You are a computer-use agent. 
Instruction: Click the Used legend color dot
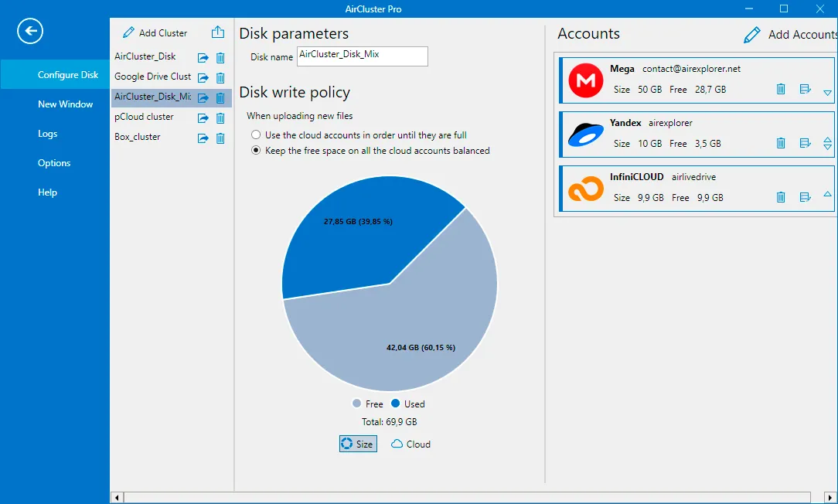point(396,403)
